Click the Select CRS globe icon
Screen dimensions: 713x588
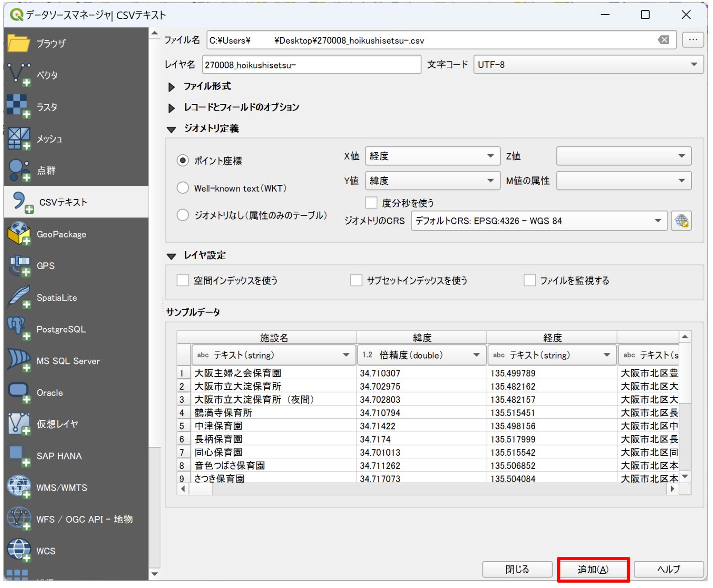[x=681, y=221]
